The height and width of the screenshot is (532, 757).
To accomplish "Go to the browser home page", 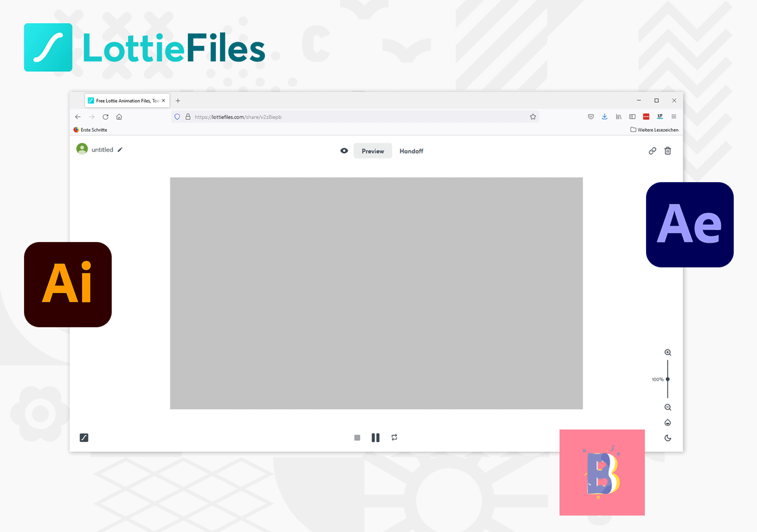I will coord(119,117).
